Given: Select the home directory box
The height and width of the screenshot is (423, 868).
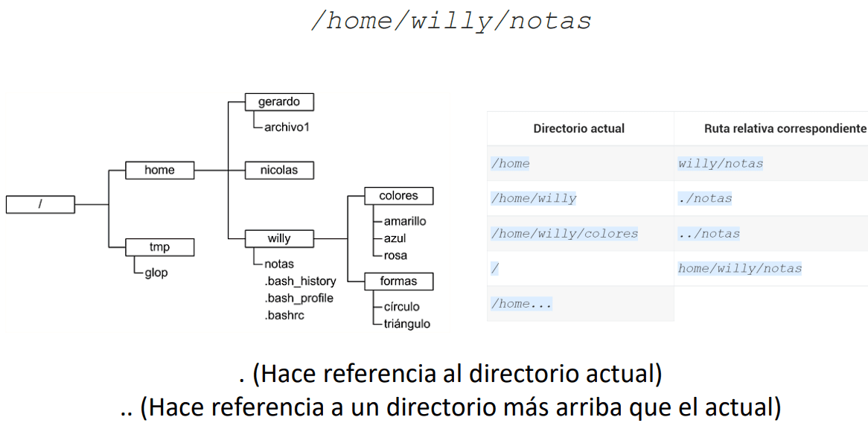Looking at the screenshot, I should tap(160, 170).
